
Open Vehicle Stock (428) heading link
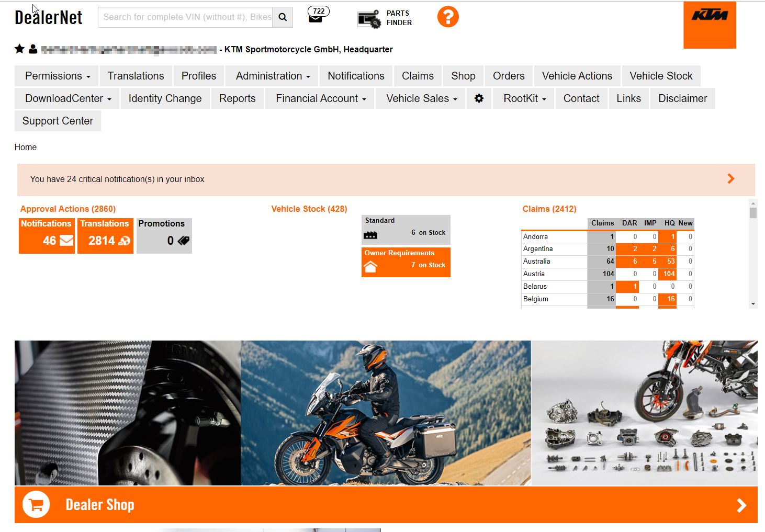pos(309,209)
